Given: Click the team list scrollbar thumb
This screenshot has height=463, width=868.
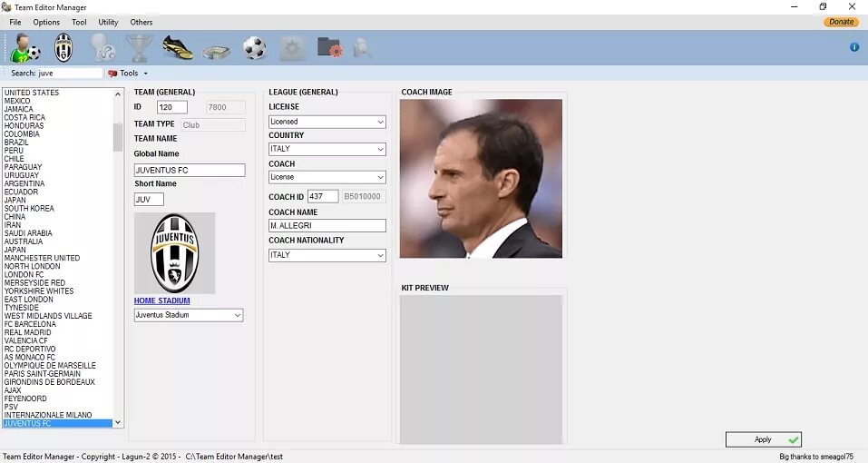Looking at the screenshot, I should (117, 137).
